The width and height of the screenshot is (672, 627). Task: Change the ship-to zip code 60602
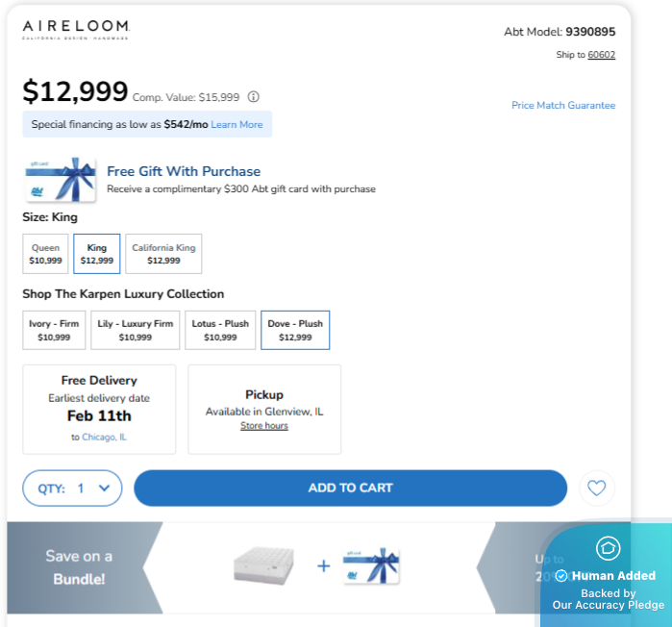[602, 55]
